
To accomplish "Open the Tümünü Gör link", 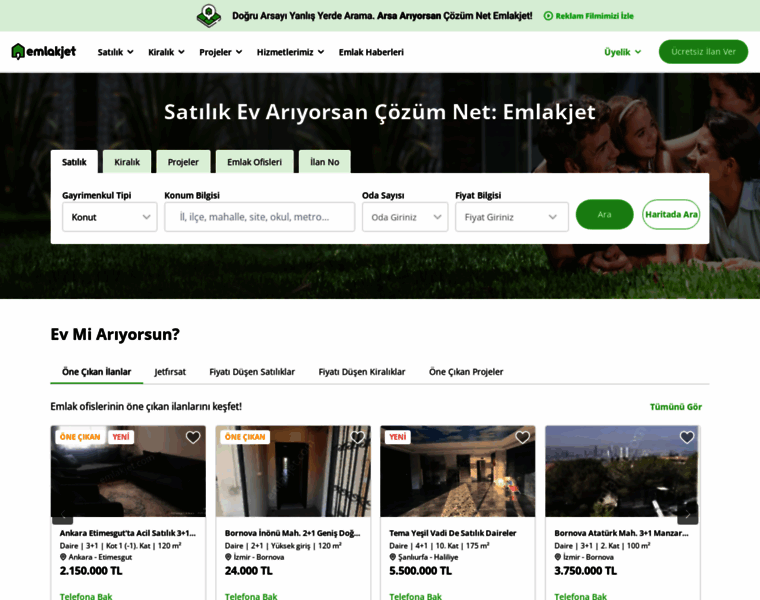I will [676, 407].
